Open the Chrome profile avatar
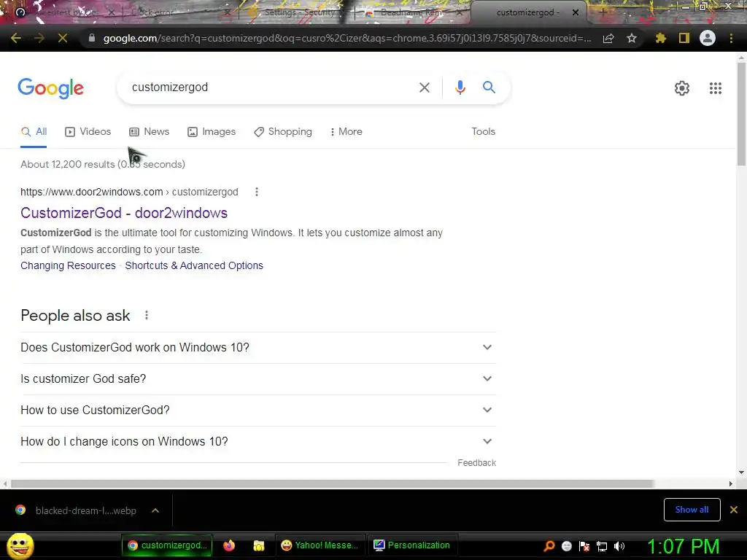The width and height of the screenshot is (747, 560). 708,38
